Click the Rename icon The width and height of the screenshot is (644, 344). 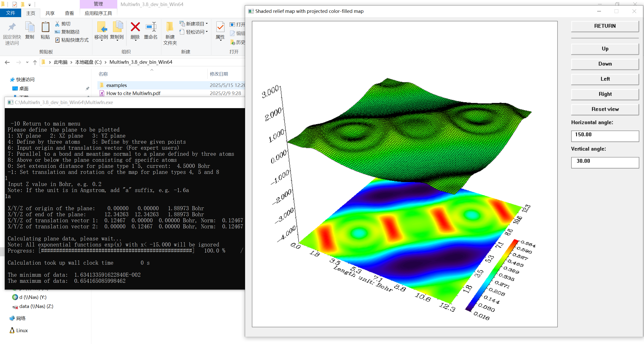click(151, 27)
